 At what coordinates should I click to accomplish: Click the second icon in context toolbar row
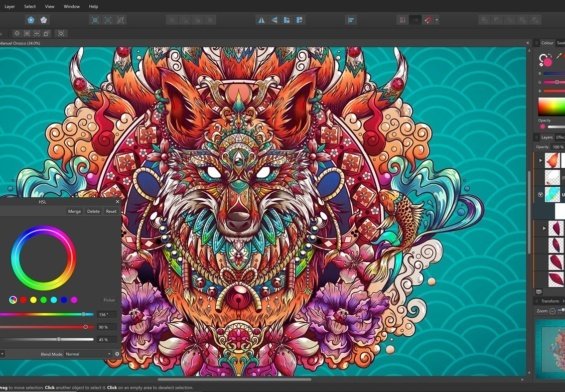(x=27, y=34)
